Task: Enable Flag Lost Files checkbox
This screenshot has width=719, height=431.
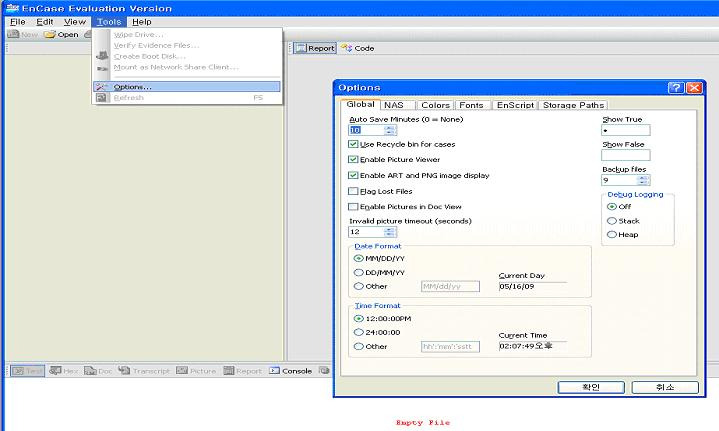Action: pyautogui.click(x=353, y=191)
